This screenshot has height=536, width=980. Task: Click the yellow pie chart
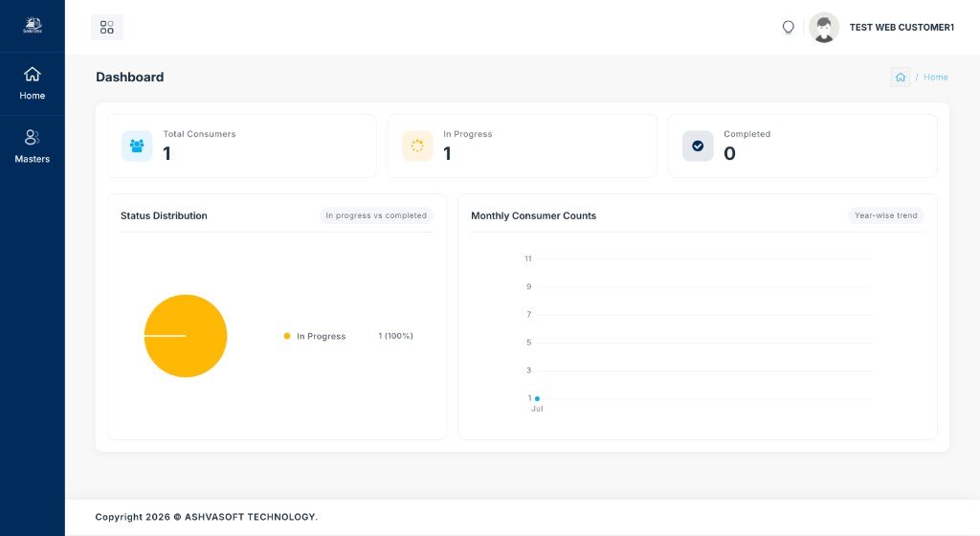pyautogui.click(x=186, y=336)
